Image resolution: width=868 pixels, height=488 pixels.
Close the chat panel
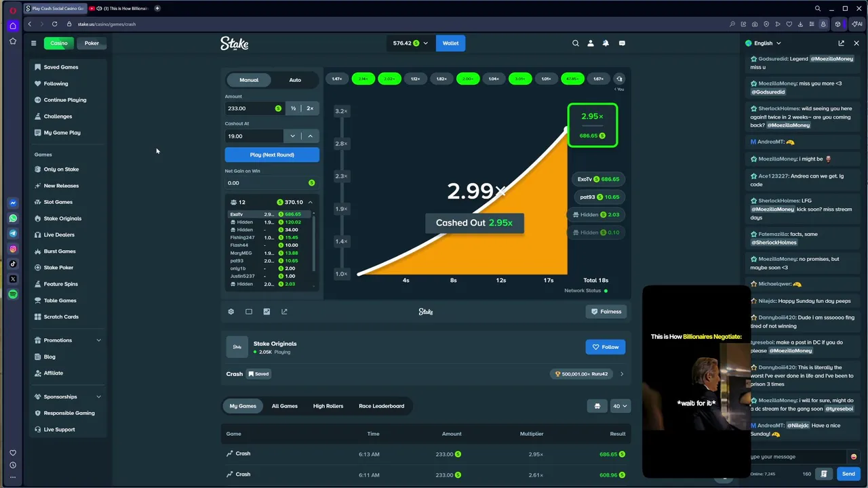click(x=856, y=43)
